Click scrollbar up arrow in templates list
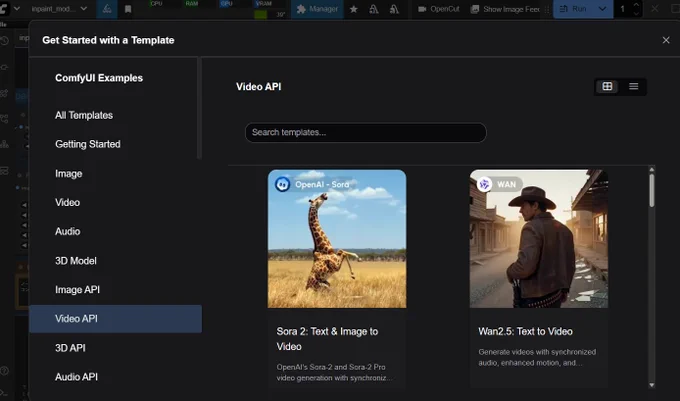680x401 pixels. click(651, 170)
